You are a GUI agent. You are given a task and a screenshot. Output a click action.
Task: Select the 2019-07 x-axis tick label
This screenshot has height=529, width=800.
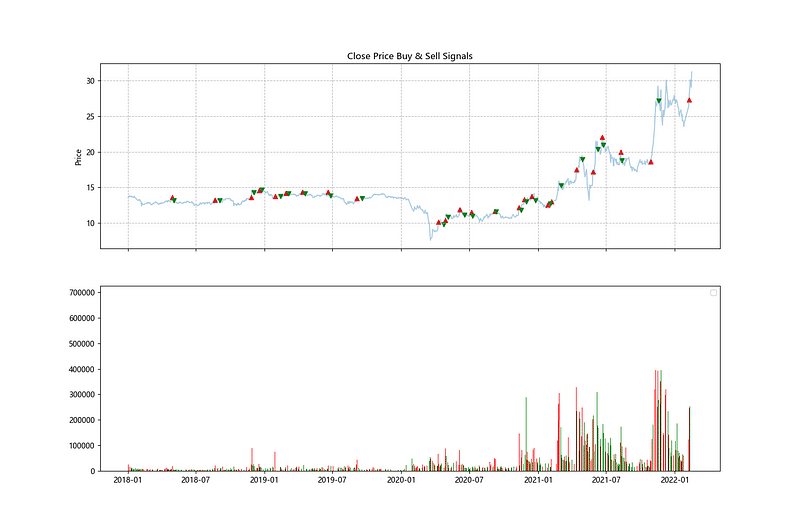pos(333,481)
